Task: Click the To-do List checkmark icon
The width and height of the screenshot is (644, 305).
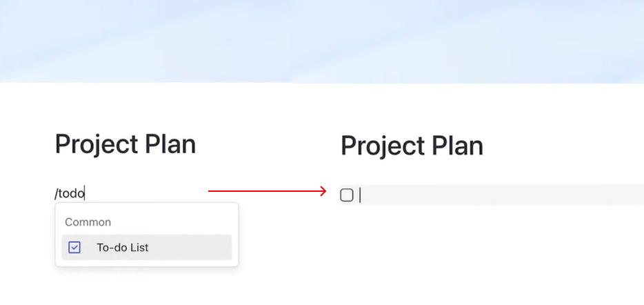Action: (74, 247)
